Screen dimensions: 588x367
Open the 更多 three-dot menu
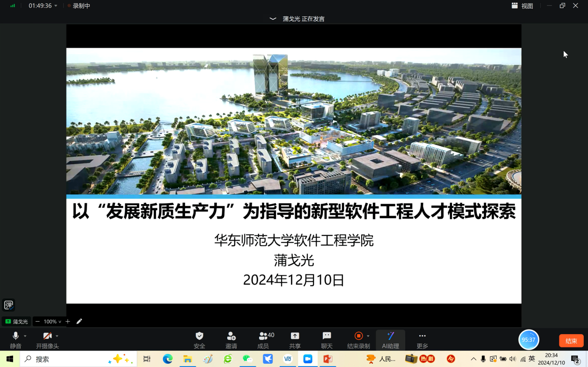[x=422, y=339]
